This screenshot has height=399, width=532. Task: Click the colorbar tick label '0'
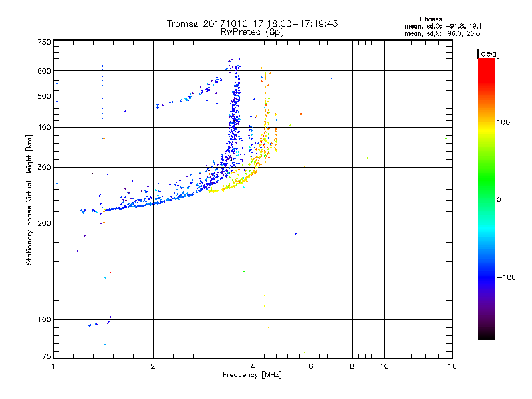coord(499,200)
